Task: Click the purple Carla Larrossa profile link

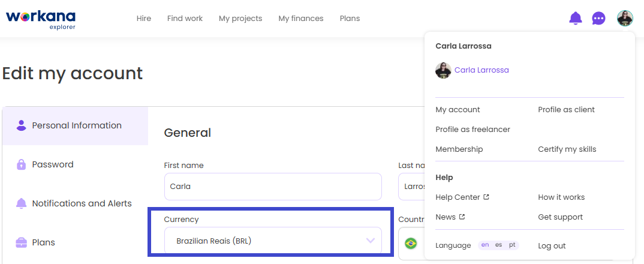Action: click(x=482, y=70)
